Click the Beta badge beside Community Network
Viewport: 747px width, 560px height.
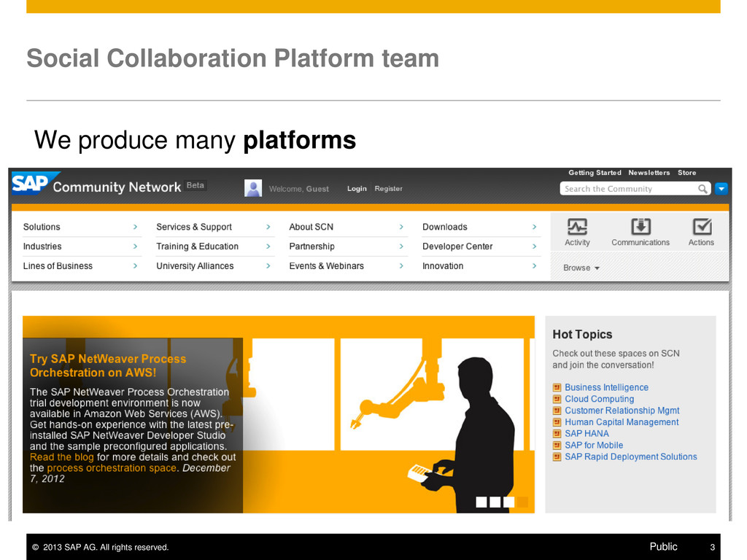[x=196, y=185]
